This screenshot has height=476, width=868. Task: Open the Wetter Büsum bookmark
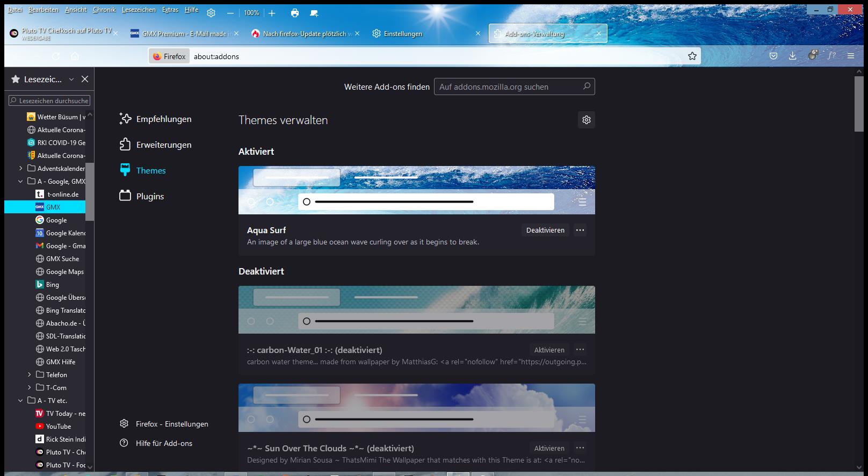point(56,117)
